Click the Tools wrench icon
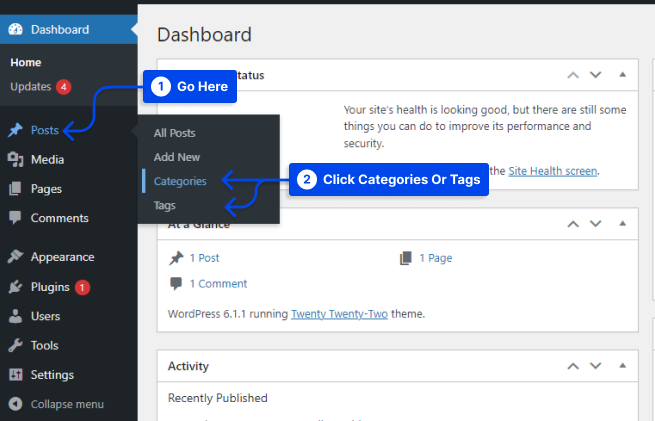This screenshot has width=655, height=421. (x=15, y=345)
